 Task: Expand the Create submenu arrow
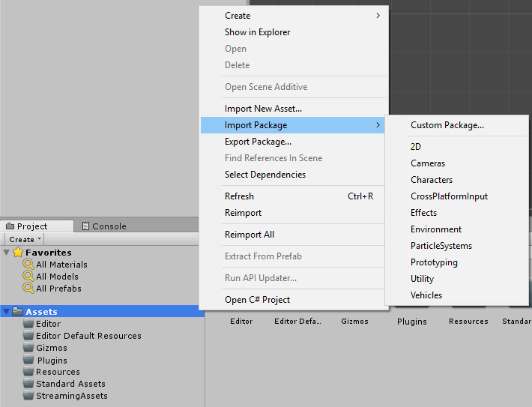pyautogui.click(x=378, y=16)
